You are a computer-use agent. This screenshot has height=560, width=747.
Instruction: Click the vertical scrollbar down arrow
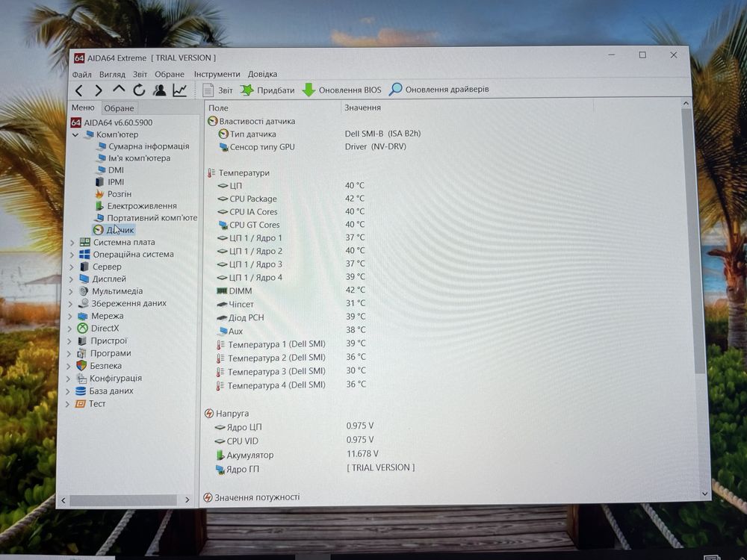click(704, 494)
